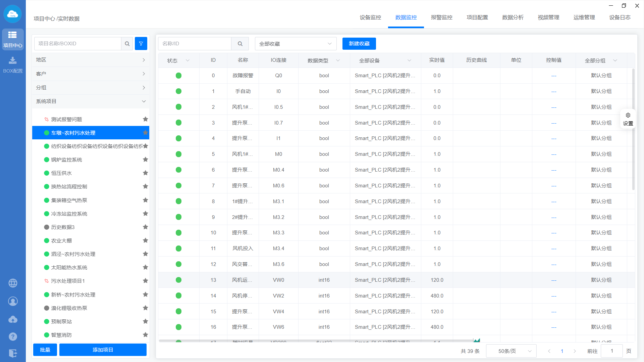The width and height of the screenshot is (644, 362).
Task: Switch to the 数据分析 tab
Action: 513,17
